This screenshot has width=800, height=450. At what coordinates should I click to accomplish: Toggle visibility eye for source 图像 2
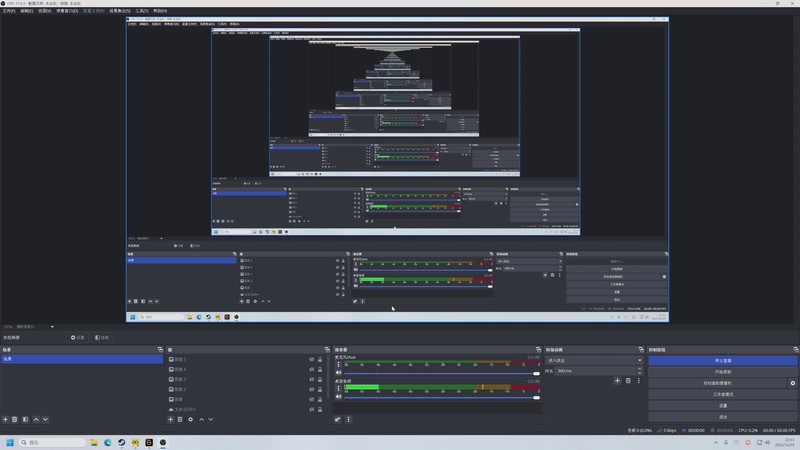pos(312,389)
